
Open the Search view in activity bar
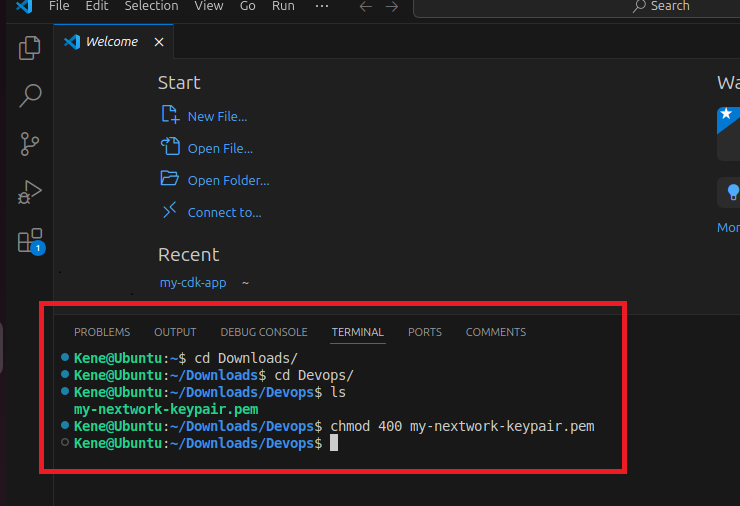click(30, 96)
